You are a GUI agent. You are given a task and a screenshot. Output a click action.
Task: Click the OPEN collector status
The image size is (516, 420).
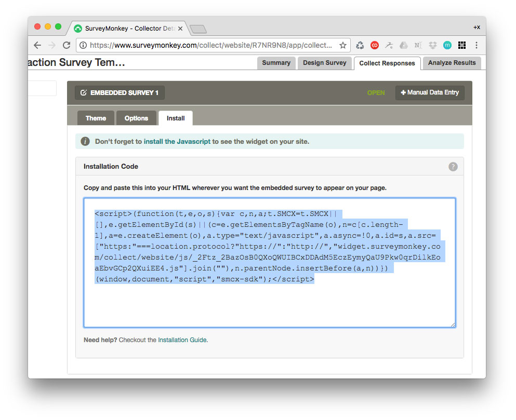coord(376,93)
